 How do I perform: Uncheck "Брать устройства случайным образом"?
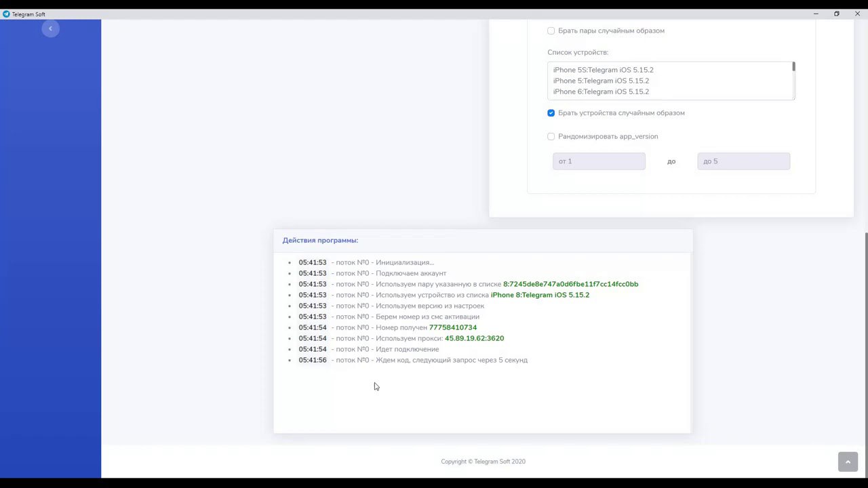click(551, 113)
